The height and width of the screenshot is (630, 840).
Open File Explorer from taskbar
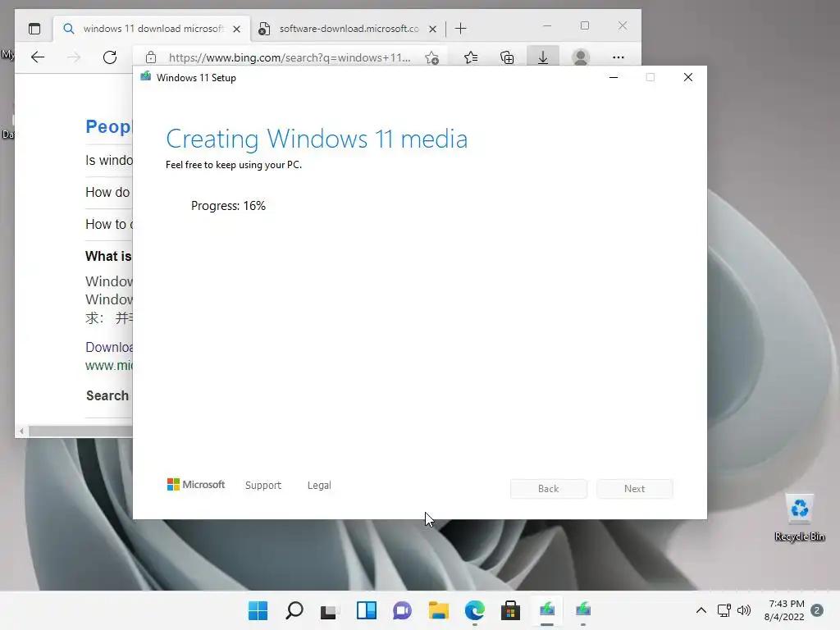tap(439, 610)
